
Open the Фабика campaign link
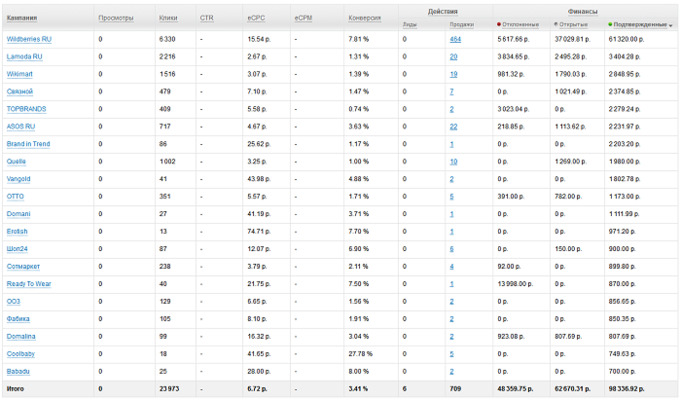pyautogui.click(x=18, y=319)
